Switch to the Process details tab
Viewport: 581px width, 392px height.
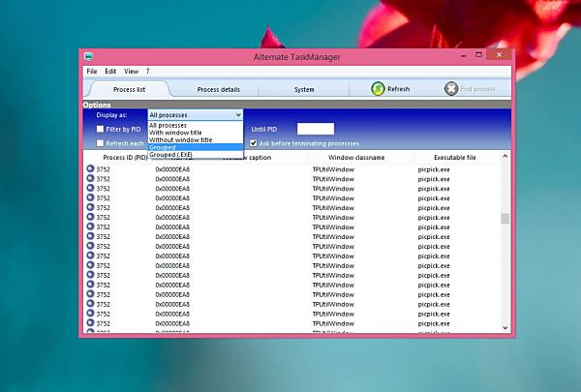pos(218,89)
